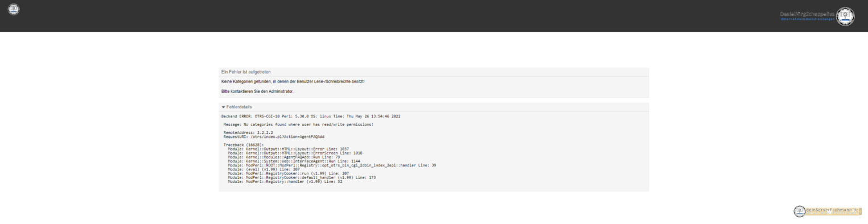Open the deinServerFachmann.de footer logo

click(x=828, y=211)
